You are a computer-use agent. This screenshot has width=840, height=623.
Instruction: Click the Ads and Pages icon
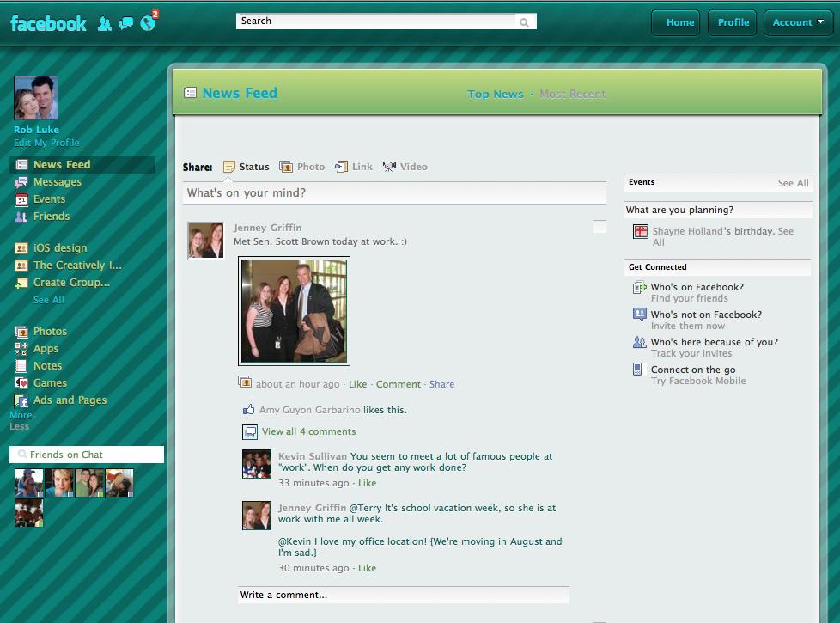(21, 400)
